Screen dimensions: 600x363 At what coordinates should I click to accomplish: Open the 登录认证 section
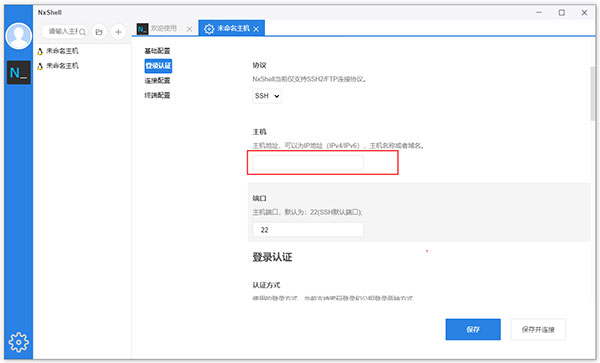[x=158, y=66]
